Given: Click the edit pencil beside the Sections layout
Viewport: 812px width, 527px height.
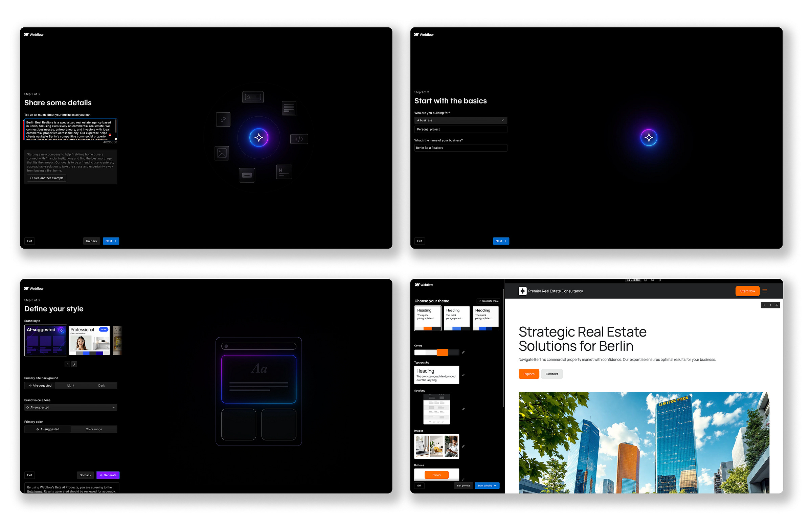Looking at the screenshot, I should (463, 409).
